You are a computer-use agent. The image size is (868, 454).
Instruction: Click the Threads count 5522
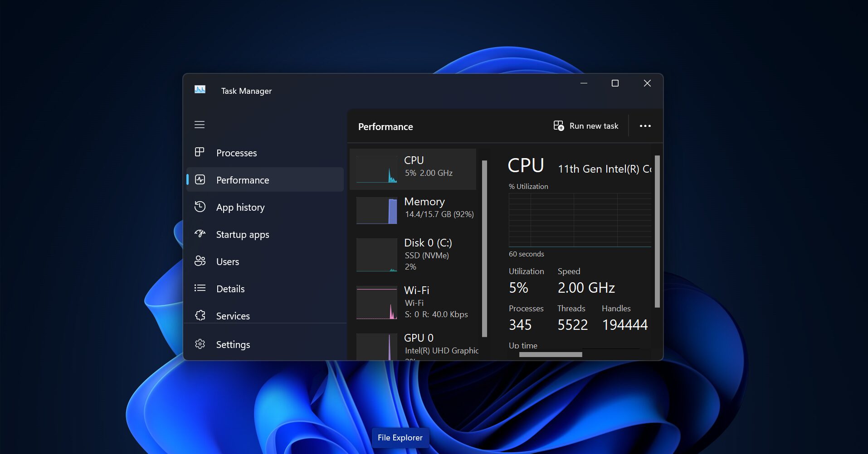click(x=572, y=325)
